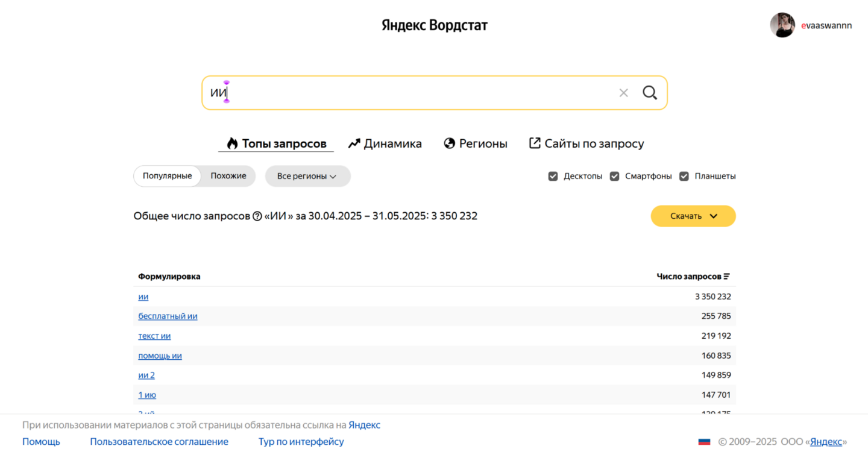
Task: Click the sort icon beside Число запросов
Action: 727,277
